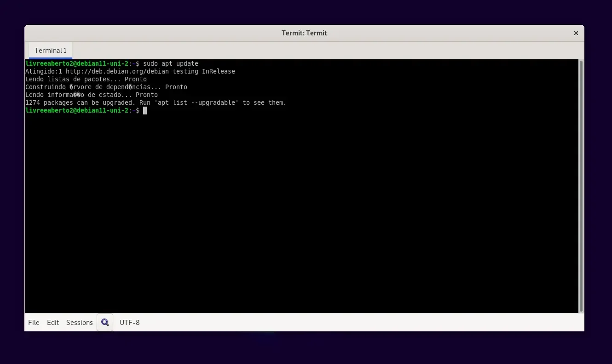Click the 'Construindo' dependency tree line

(x=106, y=87)
